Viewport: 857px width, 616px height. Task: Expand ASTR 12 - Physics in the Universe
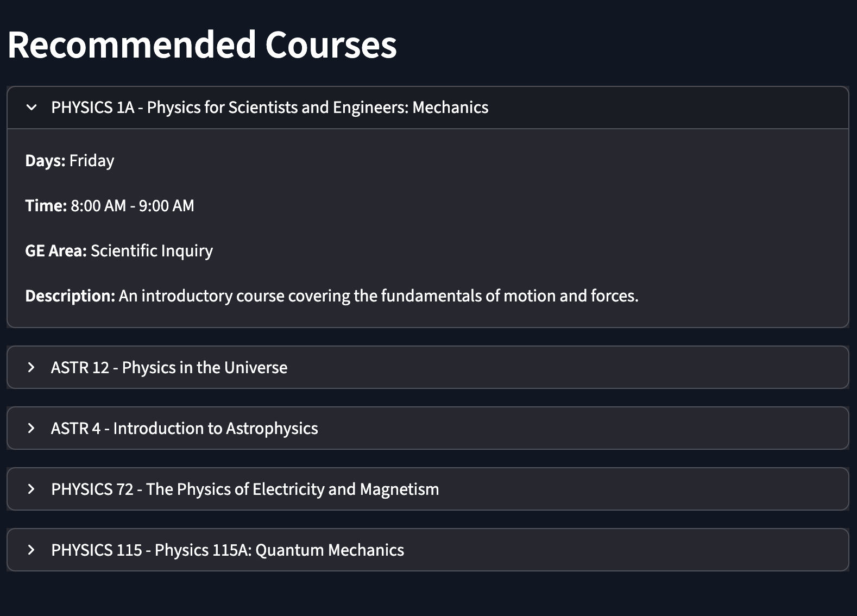point(428,367)
